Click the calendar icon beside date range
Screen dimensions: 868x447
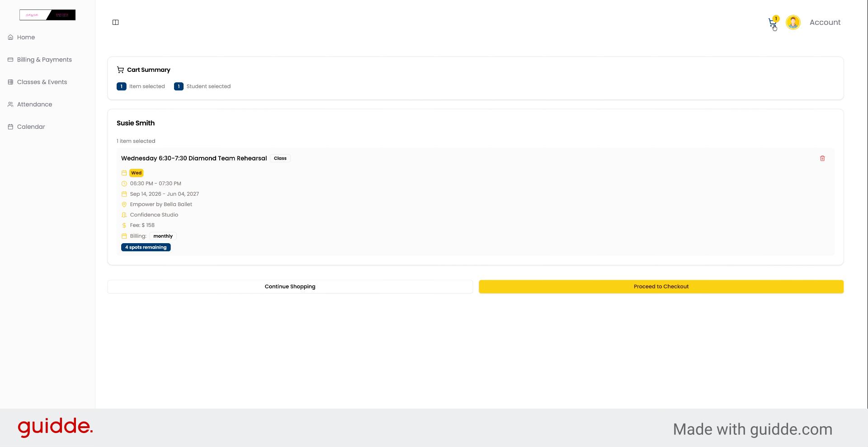124,194
